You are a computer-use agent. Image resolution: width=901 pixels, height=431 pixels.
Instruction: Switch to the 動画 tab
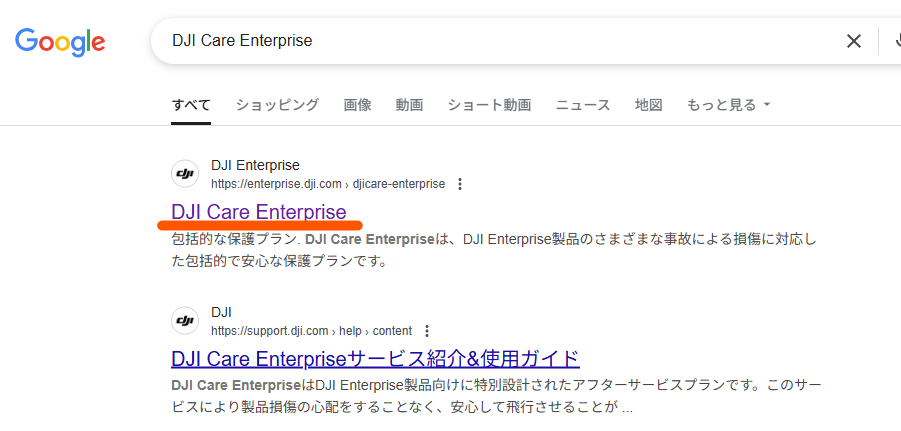tap(409, 105)
